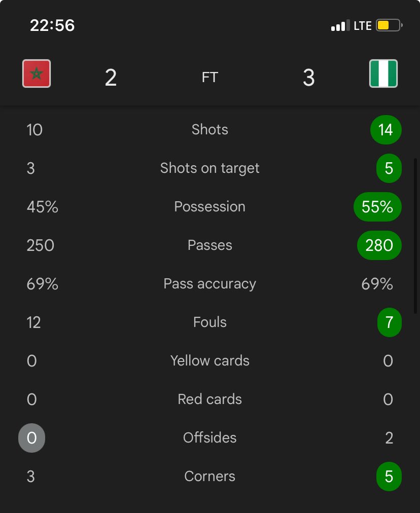Screen dimensions: 420x513
Task: Tap the grey Offsides badge showing 0
Action: click(31, 437)
